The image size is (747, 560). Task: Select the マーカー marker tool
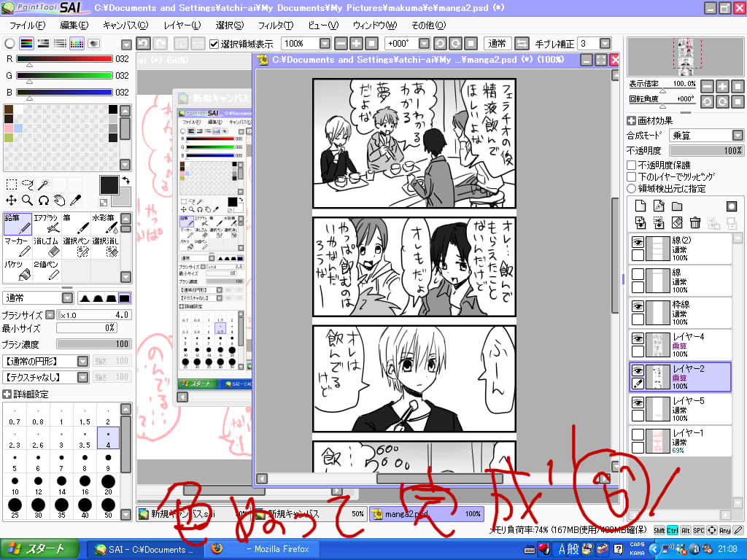pyautogui.click(x=18, y=247)
